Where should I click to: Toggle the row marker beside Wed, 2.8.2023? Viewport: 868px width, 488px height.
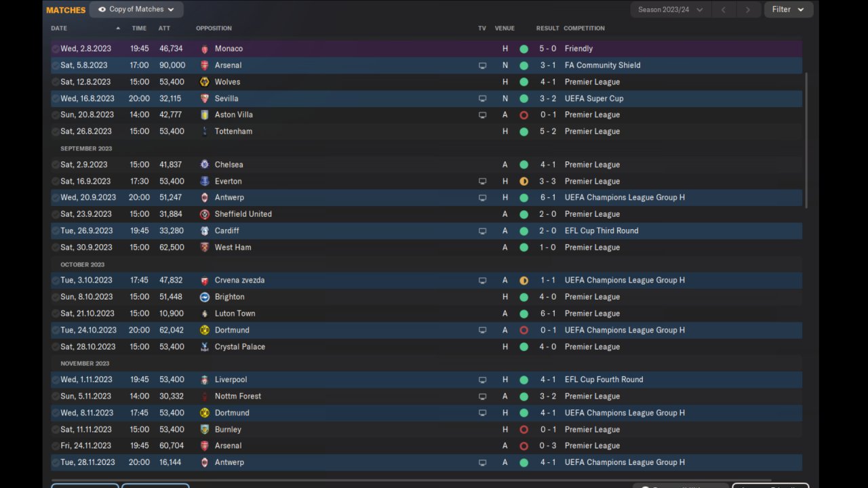pyautogui.click(x=56, y=49)
